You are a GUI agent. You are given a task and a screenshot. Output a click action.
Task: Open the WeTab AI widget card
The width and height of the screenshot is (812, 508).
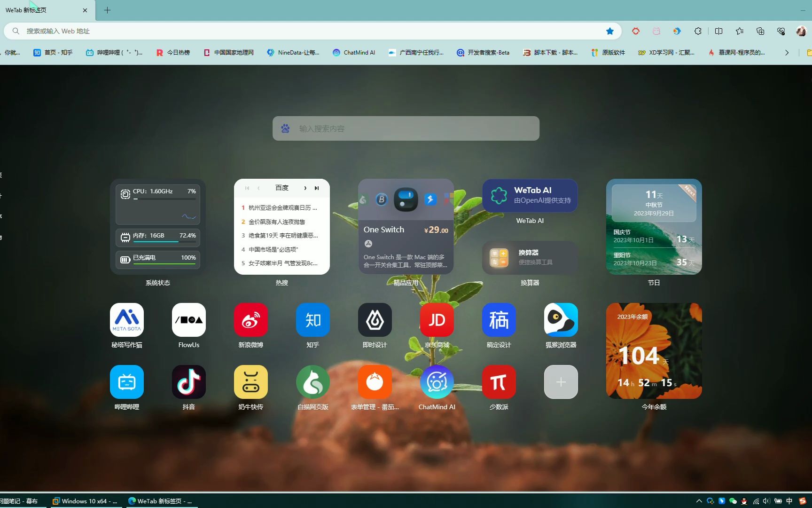click(x=530, y=195)
